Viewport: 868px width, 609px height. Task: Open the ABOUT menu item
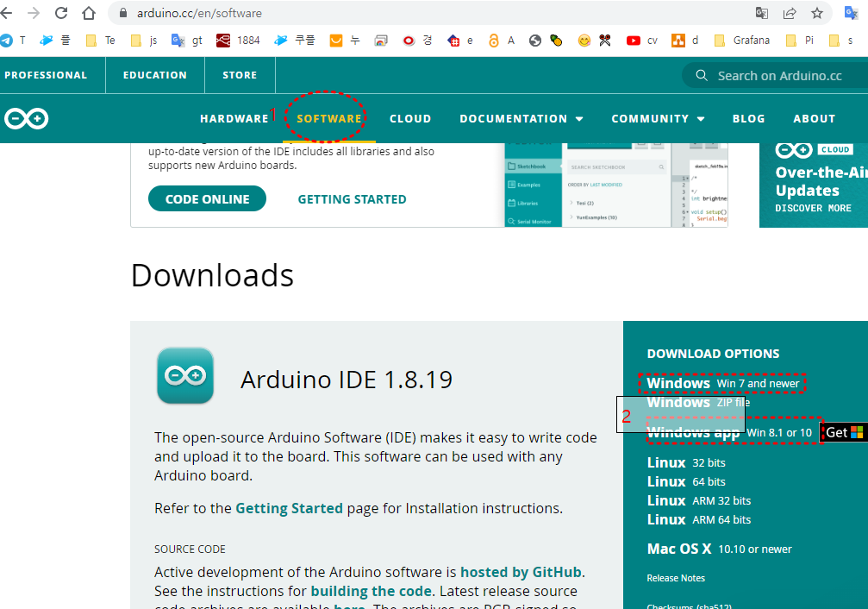tap(814, 118)
